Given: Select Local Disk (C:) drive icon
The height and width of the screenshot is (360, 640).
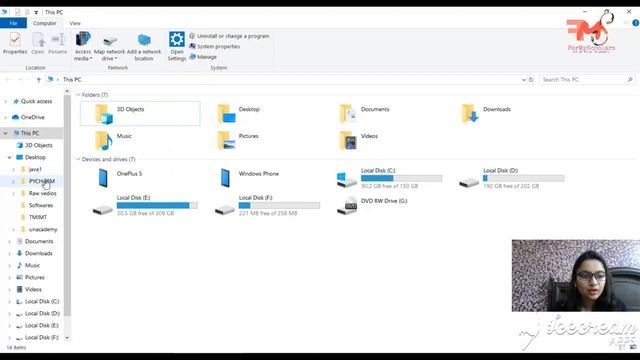Looking at the screenshot, I should pyautogui.click(x=347, y=179).
